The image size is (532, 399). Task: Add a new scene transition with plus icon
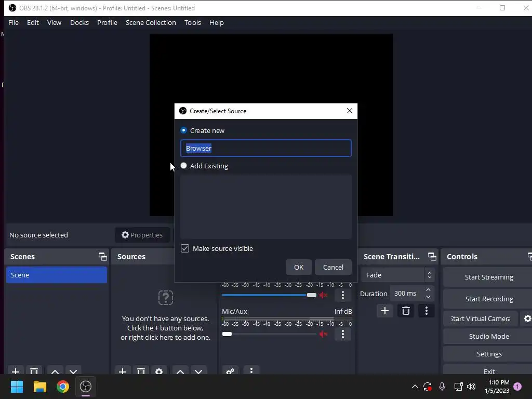385,311
